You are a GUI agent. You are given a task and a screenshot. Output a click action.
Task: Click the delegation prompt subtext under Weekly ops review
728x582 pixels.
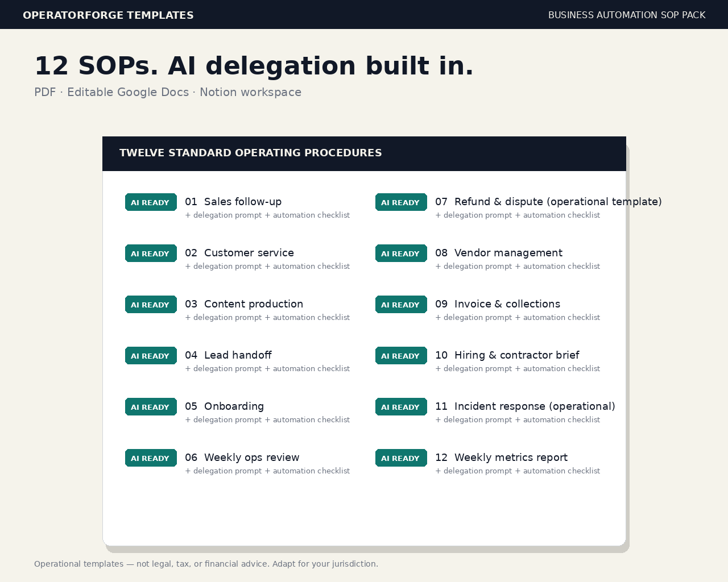(267, 471)
